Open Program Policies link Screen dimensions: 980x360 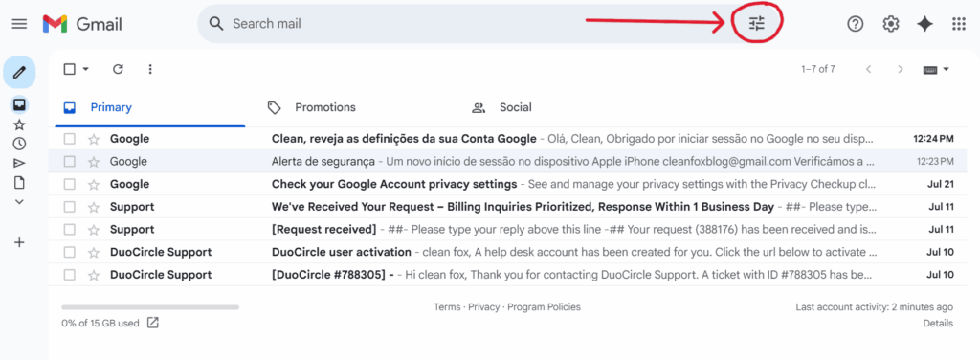[544, 307]
